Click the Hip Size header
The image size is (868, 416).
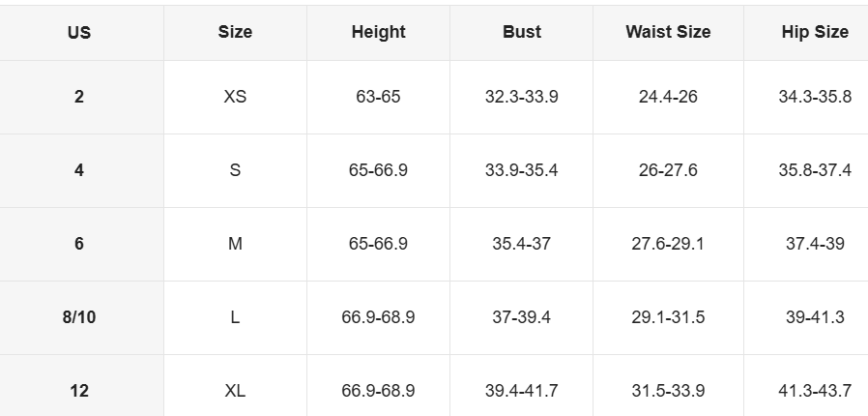(815, 32)
